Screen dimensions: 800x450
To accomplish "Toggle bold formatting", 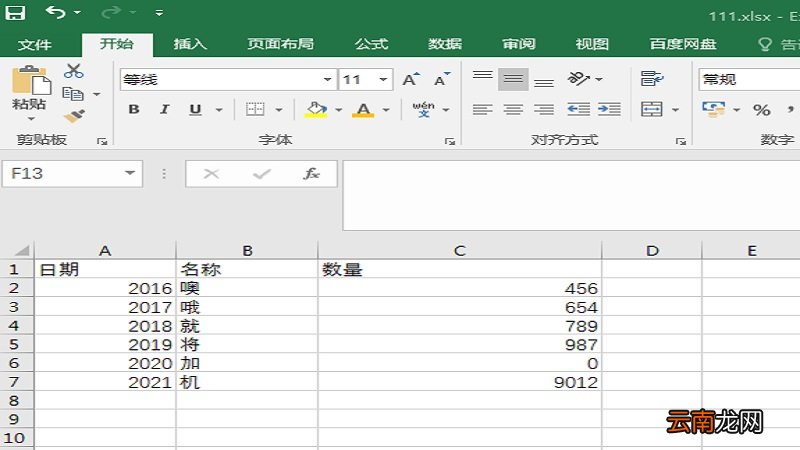I will pos(134,109).
